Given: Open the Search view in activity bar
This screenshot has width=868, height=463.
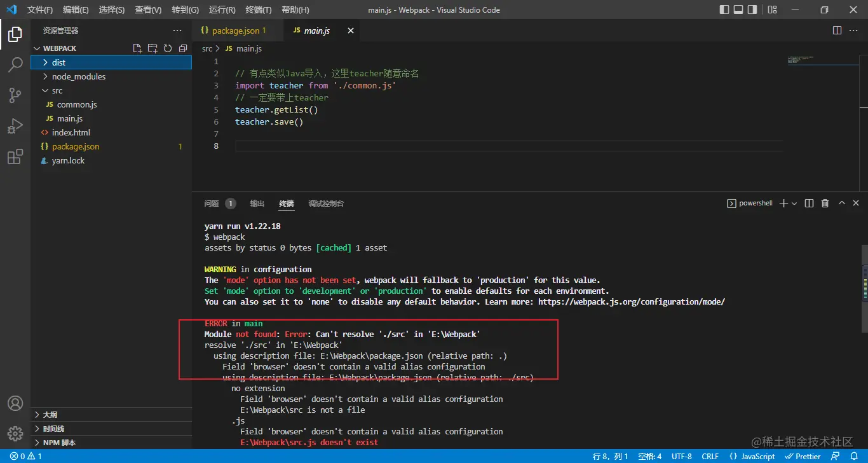Looking at the screenshot, I should [15, 65].
